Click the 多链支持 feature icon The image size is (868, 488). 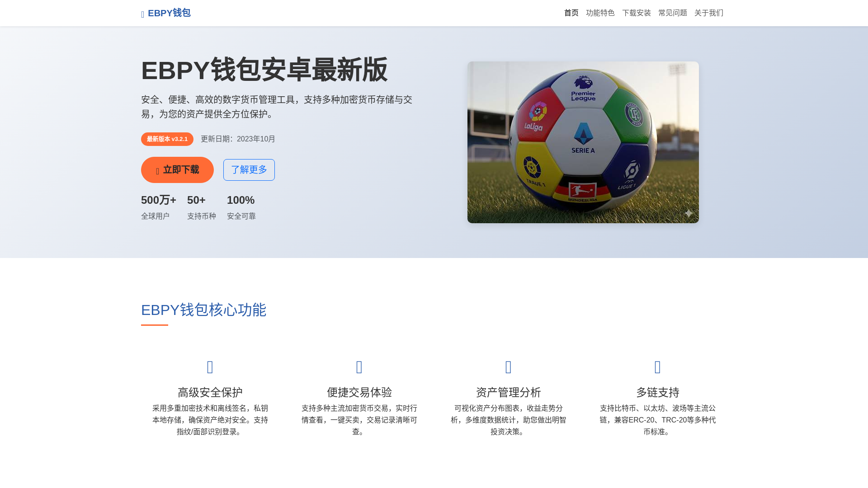click(x=658, y=367)
